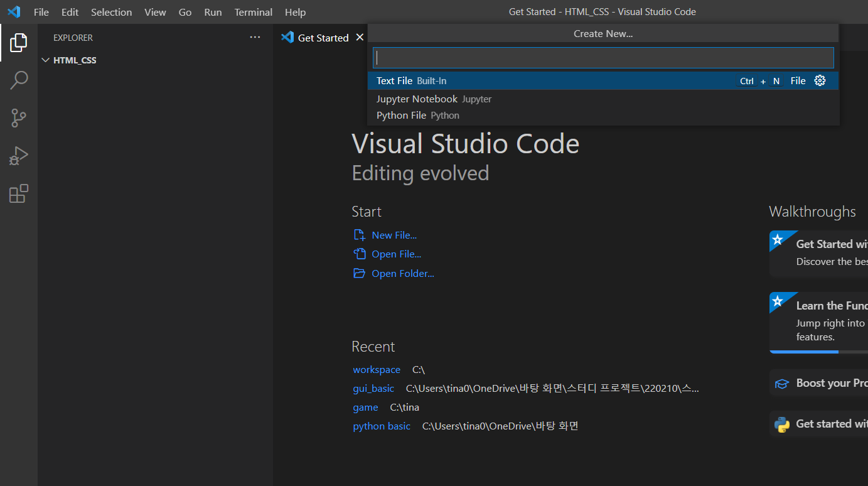
Task: Open the File menu
Action: [x=41, y=12]
